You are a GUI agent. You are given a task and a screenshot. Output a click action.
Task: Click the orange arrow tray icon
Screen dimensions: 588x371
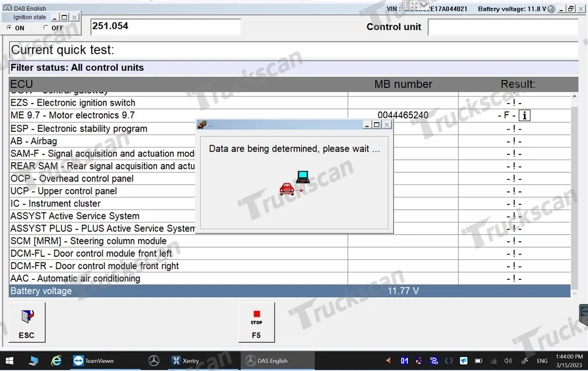pos(389,361)
